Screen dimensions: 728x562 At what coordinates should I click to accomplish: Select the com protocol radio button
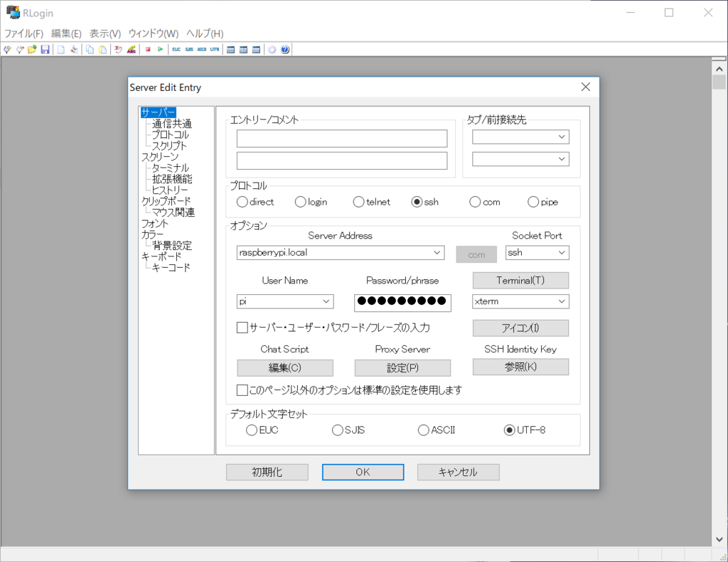click(474, 202)
